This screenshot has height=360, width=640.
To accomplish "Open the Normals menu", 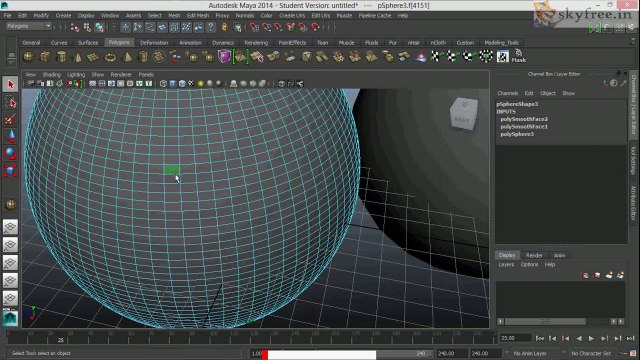I will click(245, 16).
